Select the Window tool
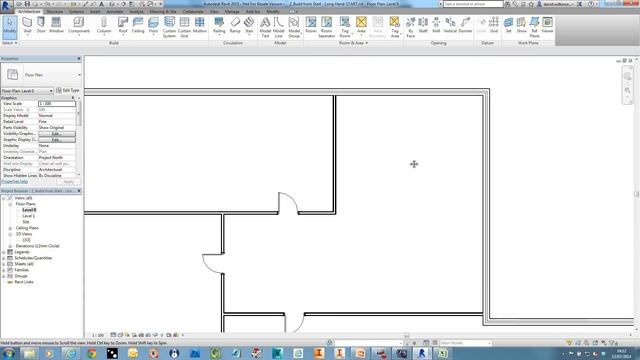 [x=56, y=26]
